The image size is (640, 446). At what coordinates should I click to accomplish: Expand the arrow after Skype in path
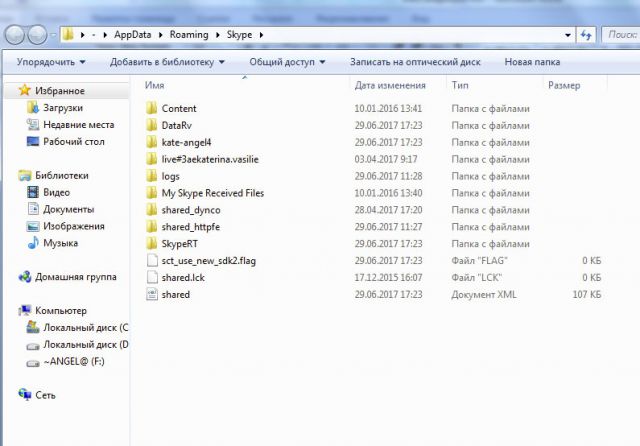click(261, 35)
